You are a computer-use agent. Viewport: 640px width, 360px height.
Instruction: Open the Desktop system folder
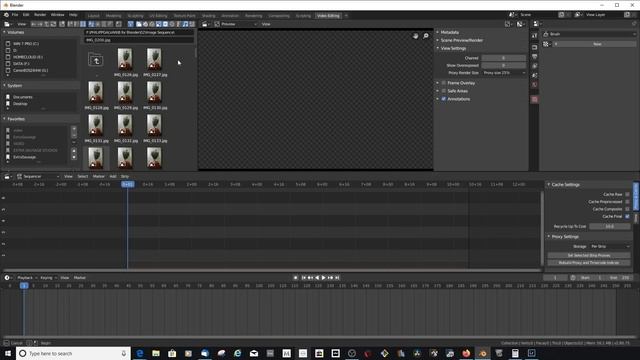20,104
